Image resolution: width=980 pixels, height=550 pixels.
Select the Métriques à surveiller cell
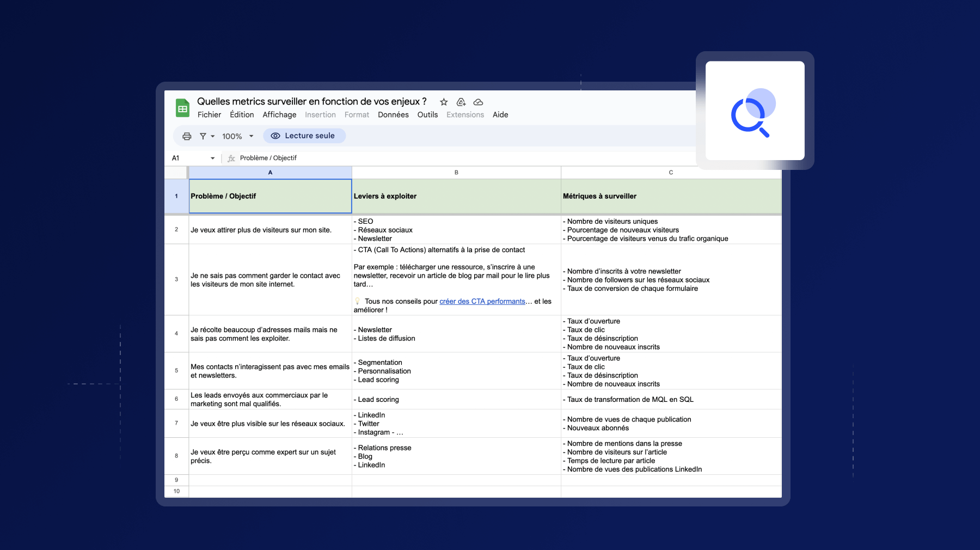[671, 196]
